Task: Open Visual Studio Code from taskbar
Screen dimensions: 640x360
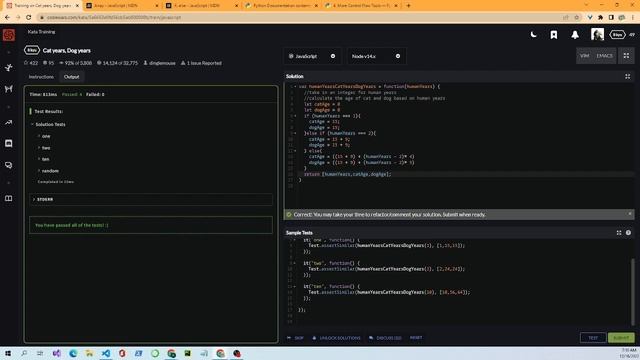Action: point(106,353)
